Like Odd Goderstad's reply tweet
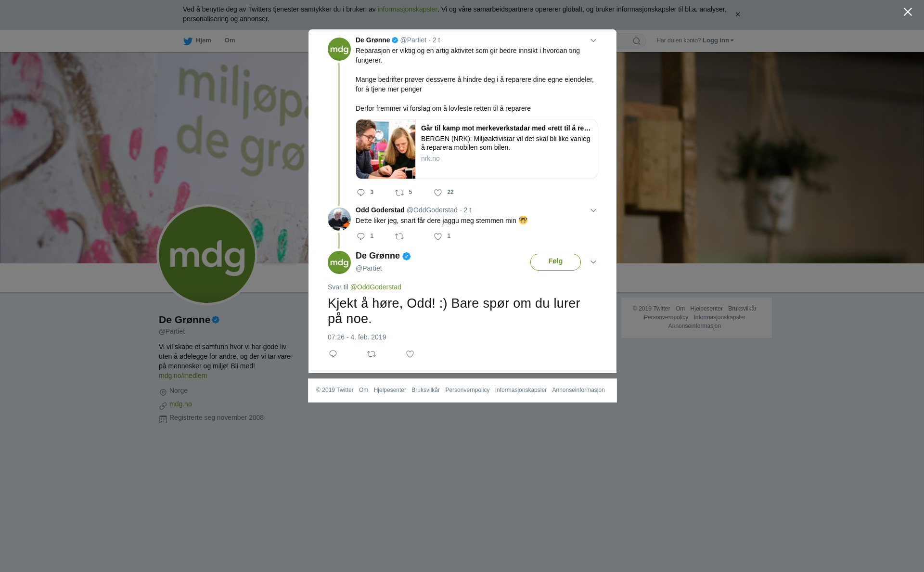The height and width of the screenshot is (572, 924). [x=438, y=236]
